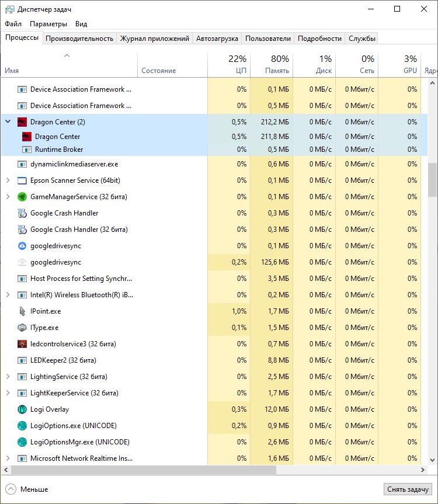Select the Logi Overlay process name
This screenshot has width=438, height=504.
coord(50,409)
